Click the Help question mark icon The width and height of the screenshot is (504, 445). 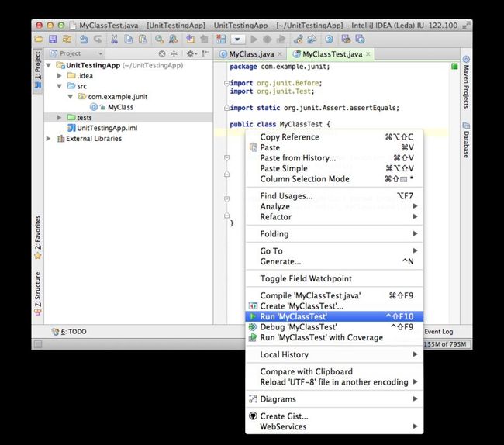click(329, 40)
